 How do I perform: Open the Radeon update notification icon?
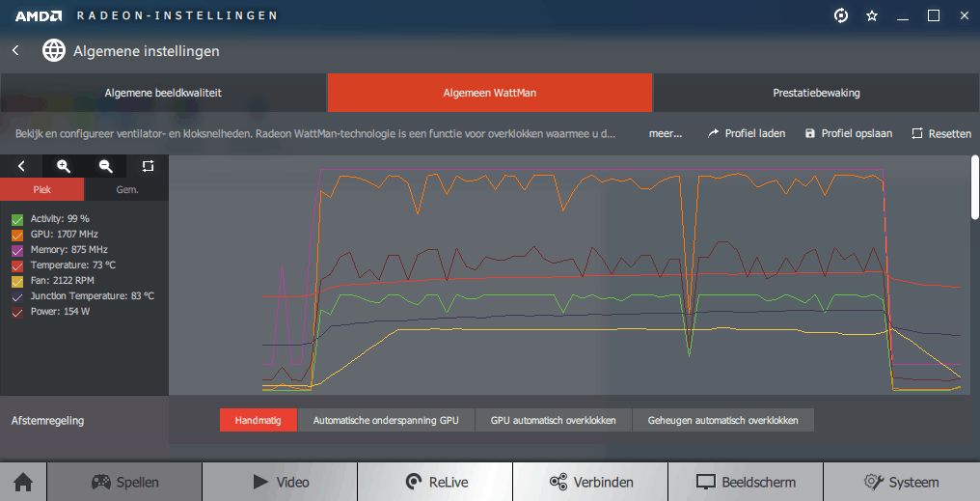(x=841, y=15)
